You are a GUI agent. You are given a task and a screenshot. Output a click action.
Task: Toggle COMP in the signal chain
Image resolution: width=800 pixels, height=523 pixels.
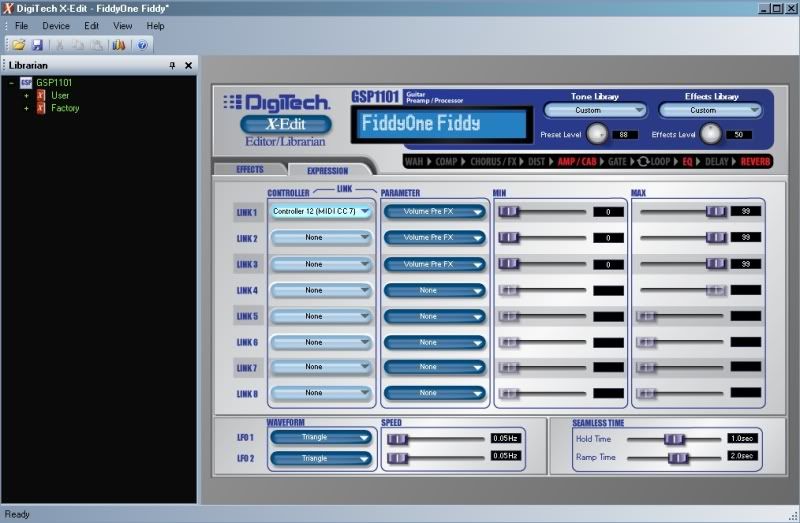pos(446,162)
